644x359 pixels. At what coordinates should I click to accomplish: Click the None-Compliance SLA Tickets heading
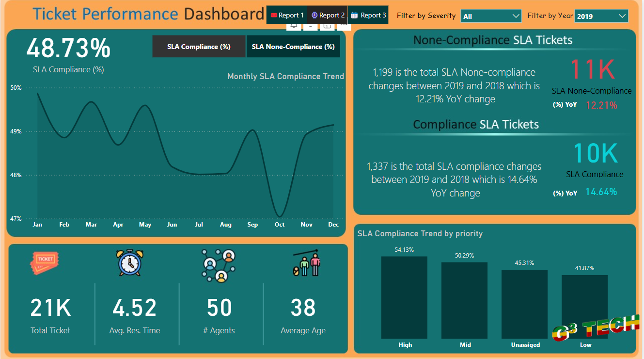(493, 40)
